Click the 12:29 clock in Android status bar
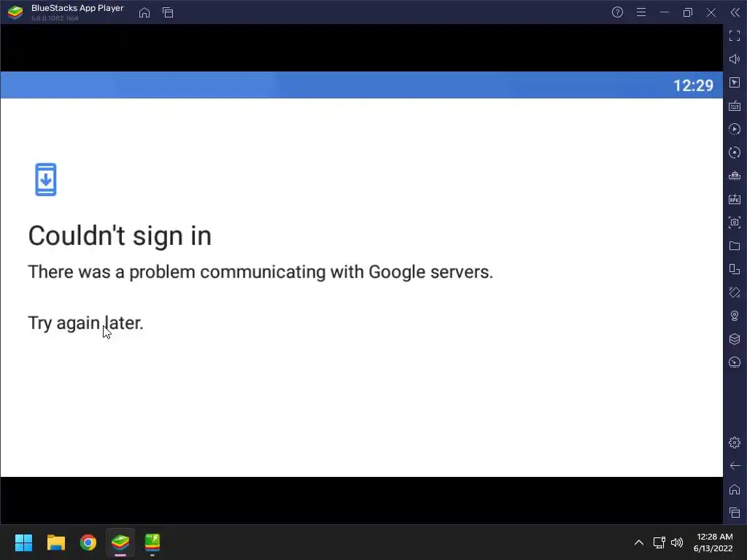Screen dimensions: 747x560 click(693, 86)
